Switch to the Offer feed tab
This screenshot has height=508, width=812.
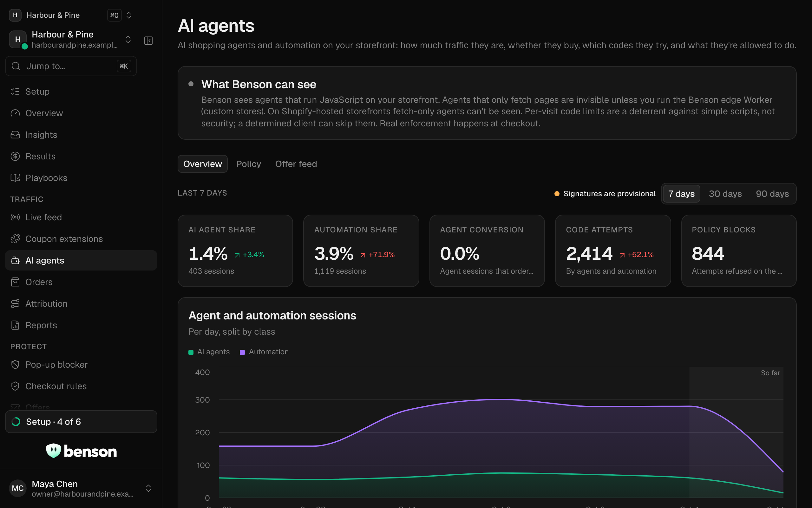[x=296, y=164]
